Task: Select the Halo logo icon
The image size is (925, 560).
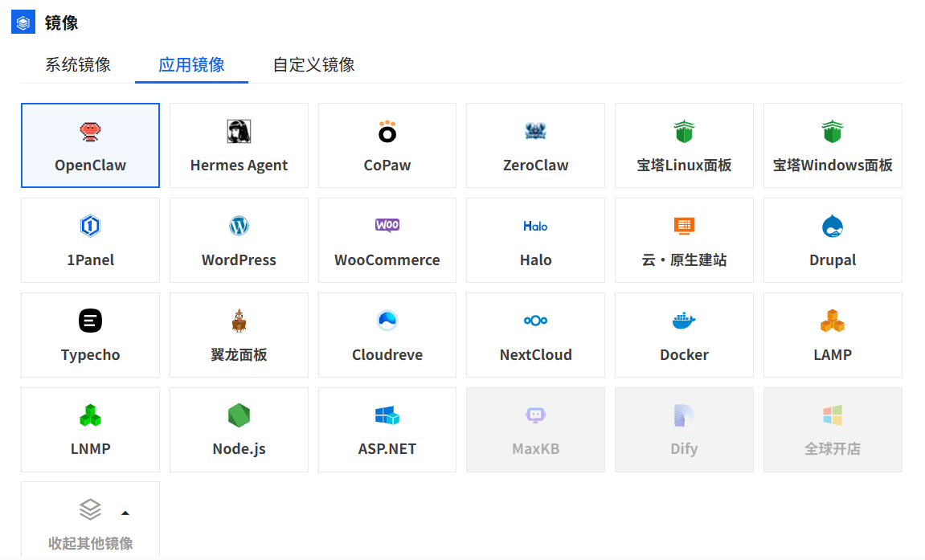Action: click(x=536, y=227)
